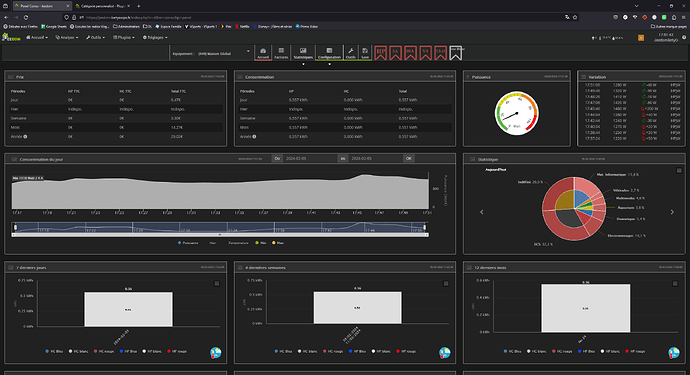Click the Save floppy disk icon

365,53
